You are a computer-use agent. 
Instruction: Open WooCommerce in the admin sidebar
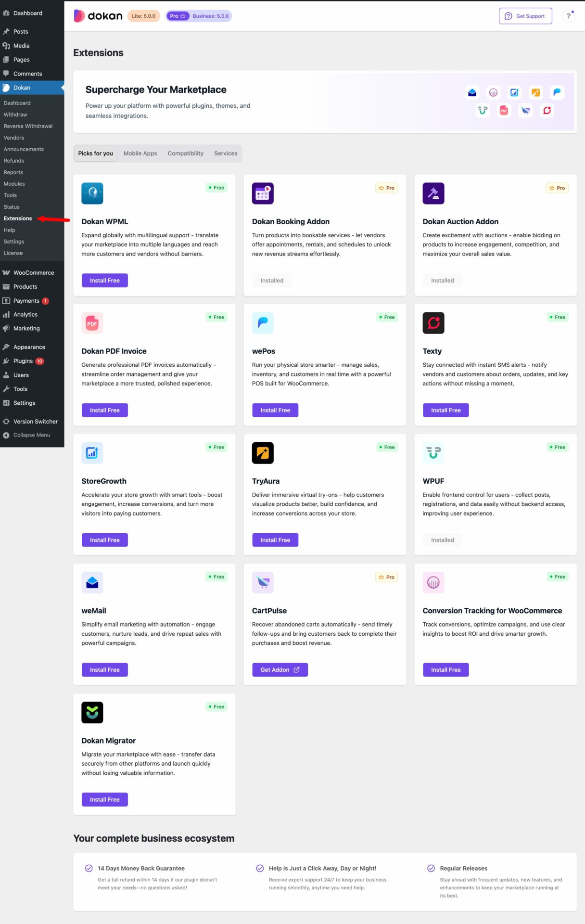coord(32,273)
